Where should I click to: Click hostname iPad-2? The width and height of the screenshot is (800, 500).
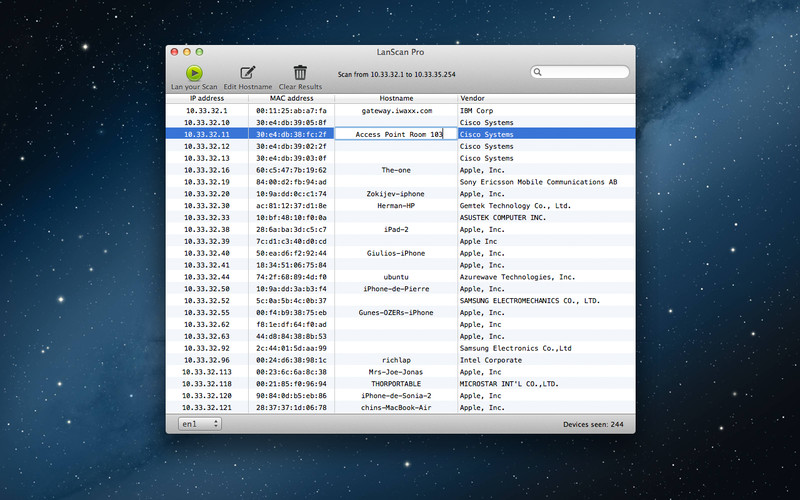396,230
